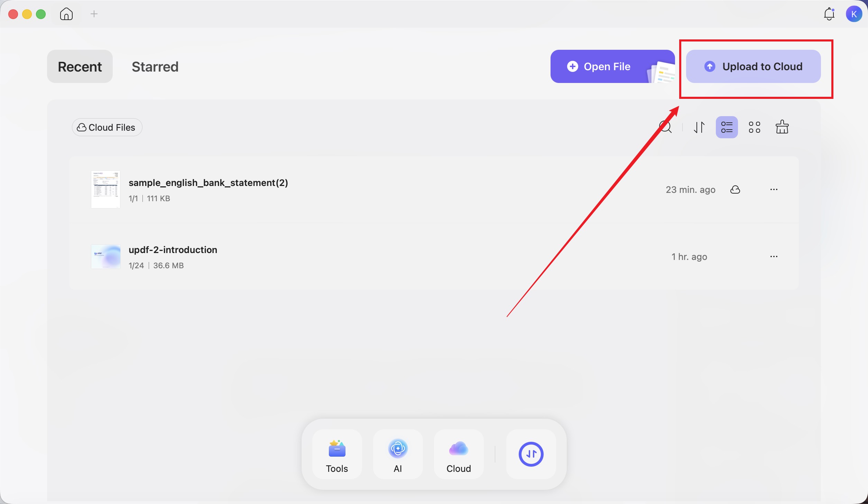868x504 pixels.
Task: Switch to the Starred tab
Action: [155, 66]
